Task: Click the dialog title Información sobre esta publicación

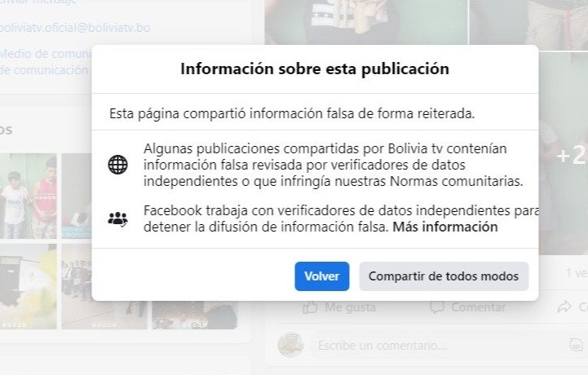Action: (x=315, y=69)
